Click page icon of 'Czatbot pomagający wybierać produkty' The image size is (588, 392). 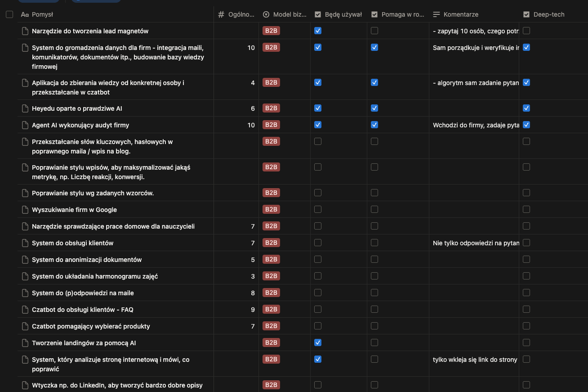[26, 326]
